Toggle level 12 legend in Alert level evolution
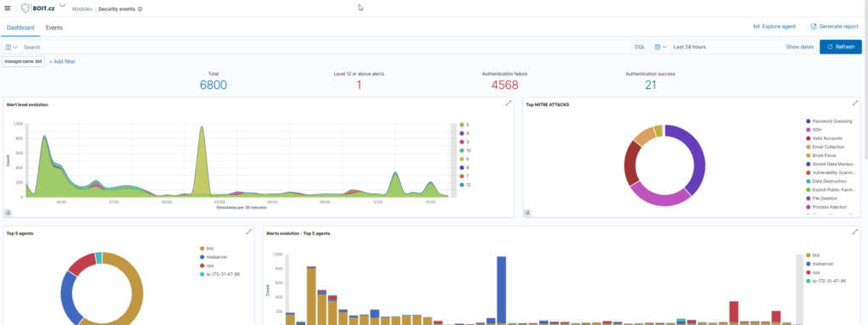 (465, 185)
